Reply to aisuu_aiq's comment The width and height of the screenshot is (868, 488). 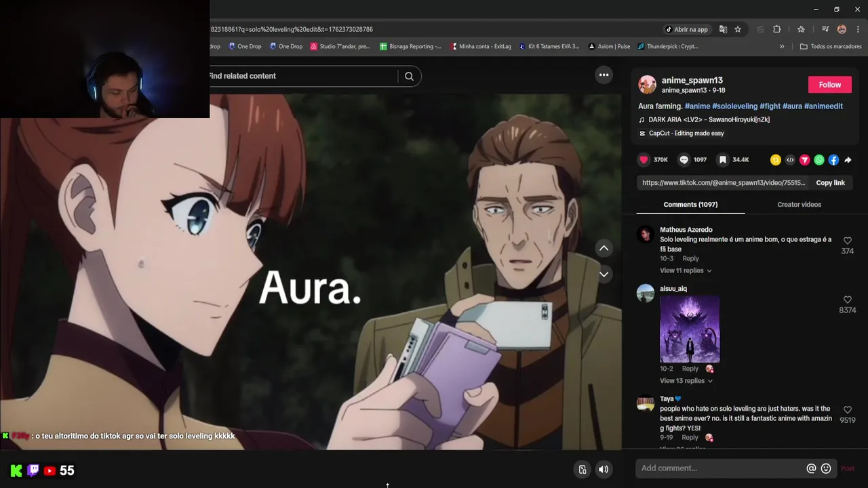coord(690,369)
